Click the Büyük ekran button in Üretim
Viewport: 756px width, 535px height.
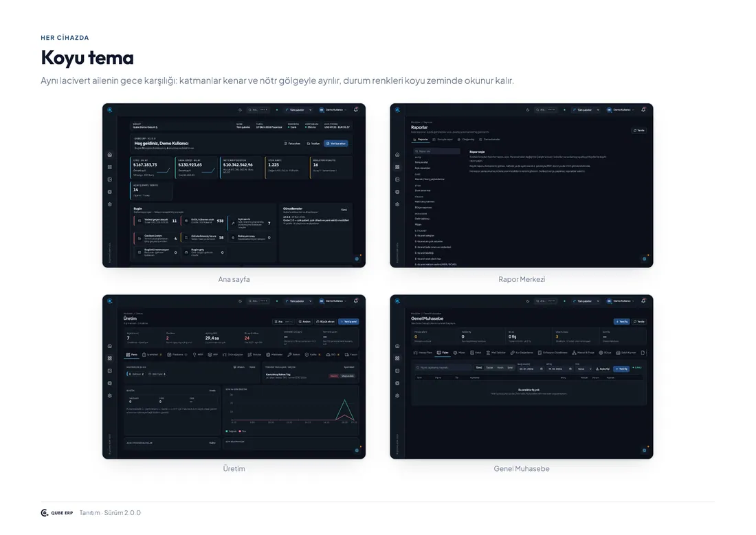326,322
